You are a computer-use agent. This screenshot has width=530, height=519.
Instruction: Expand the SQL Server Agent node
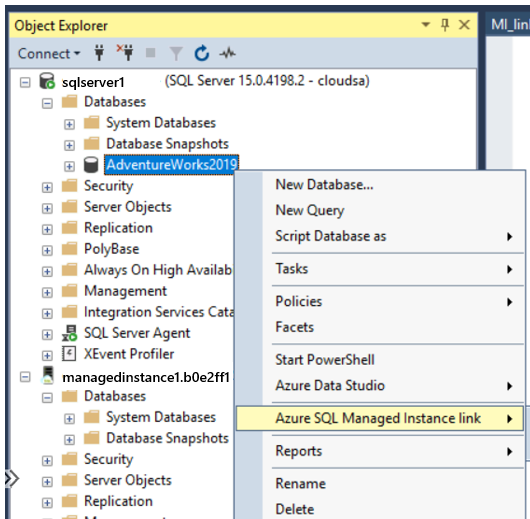click(x=47, y=335)
